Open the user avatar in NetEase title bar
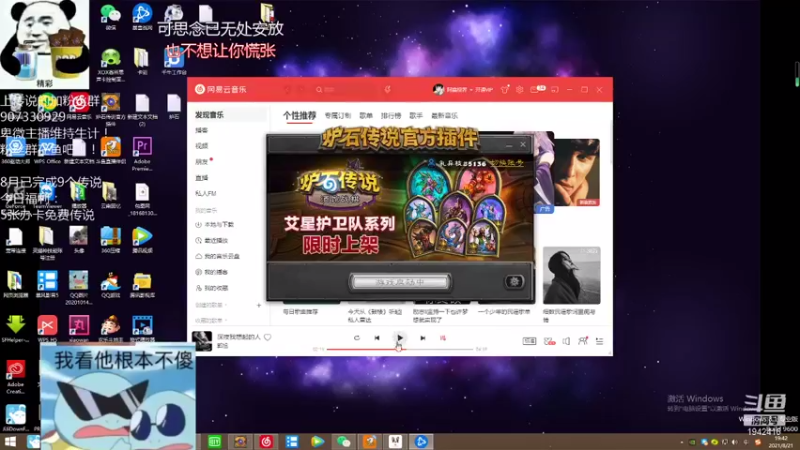This screenshot has width=800, height=450. tap(438, 89)
